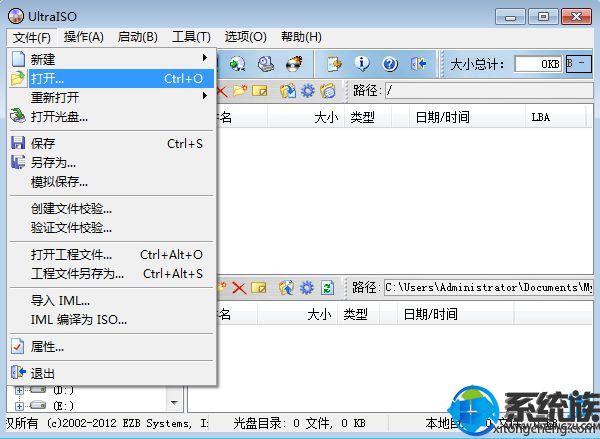
Task: Click blue gear icon in local pane toolbar
Action: point(307,288)
